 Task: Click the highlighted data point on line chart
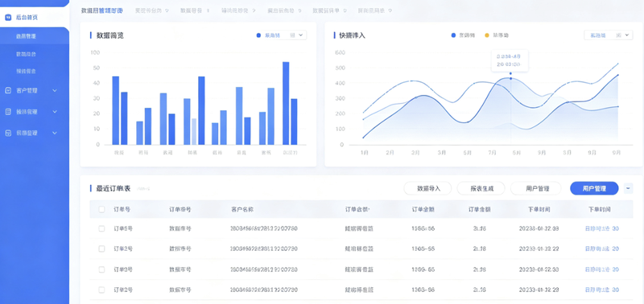coord(510,78)
